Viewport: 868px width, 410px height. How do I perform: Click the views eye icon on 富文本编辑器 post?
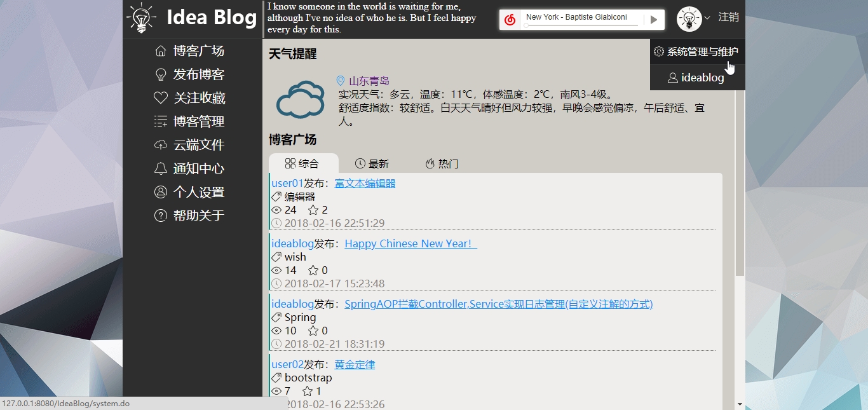tap(276, 210)
